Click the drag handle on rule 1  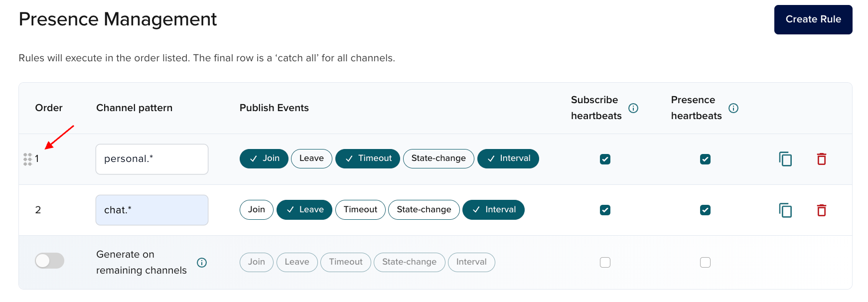click(x=27, y=159)
